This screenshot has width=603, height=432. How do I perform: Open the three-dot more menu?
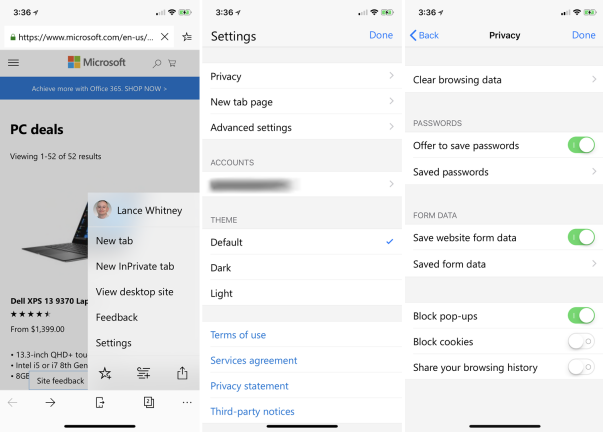point(187,402)
